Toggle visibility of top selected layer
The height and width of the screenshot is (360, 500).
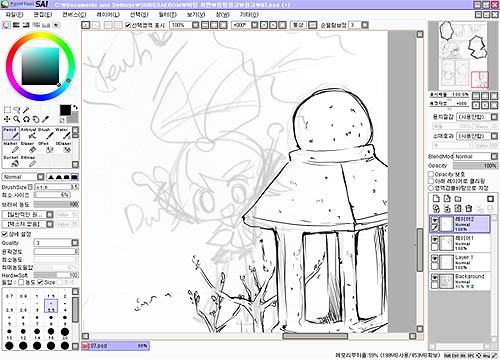(435, 220)
